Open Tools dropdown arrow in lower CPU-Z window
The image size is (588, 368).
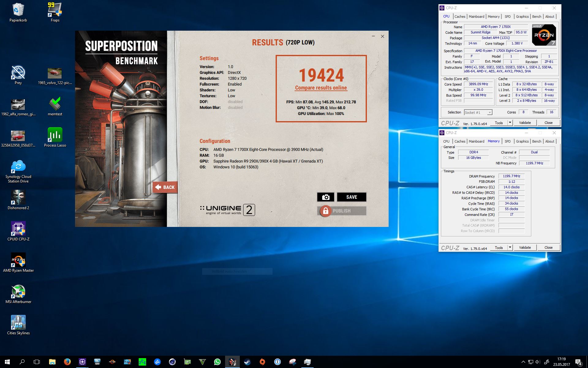[x=510, y=247]
